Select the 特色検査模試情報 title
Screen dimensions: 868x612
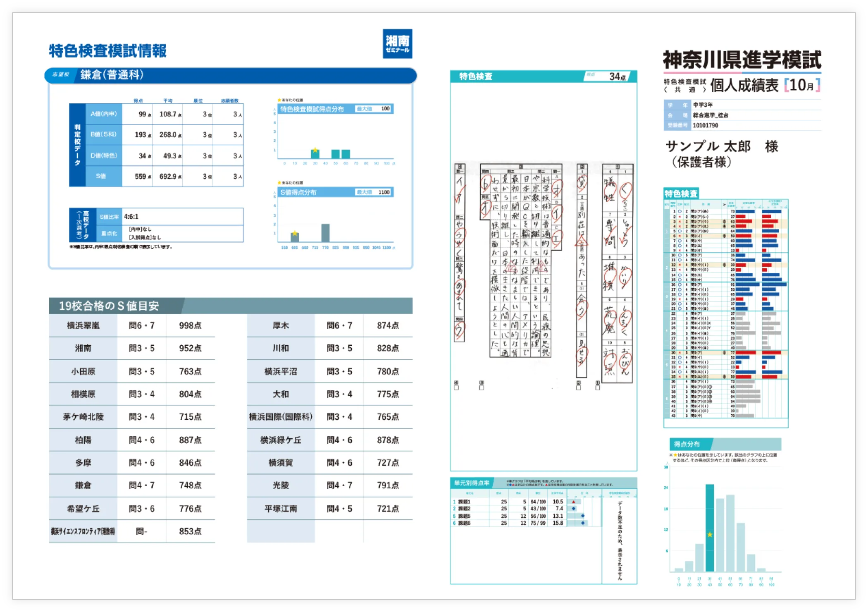(x=107, y=51)
